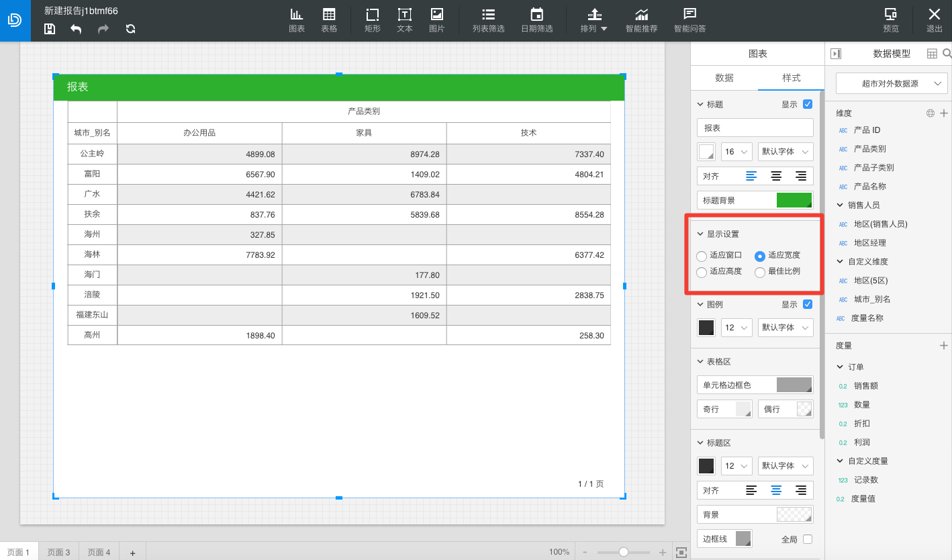
Task: Open 智能推荐 smart recommendation
Action: tap(642, 20)
